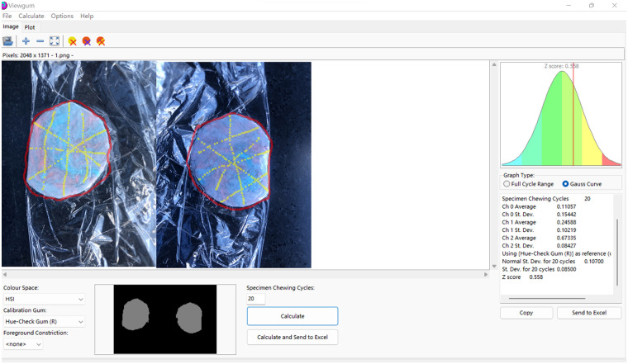Click the Send to Excel button
This screenshot has width=628, height=364.
tap(588, 313)
